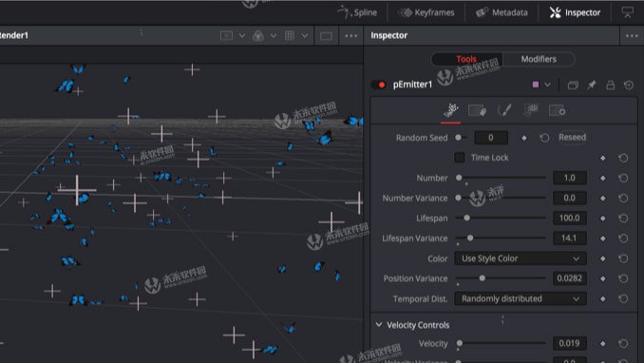The width and height of the screenshot is (644, 363).
Task: Add keyframe for Number Variance
Action: [x=603, y=199]
